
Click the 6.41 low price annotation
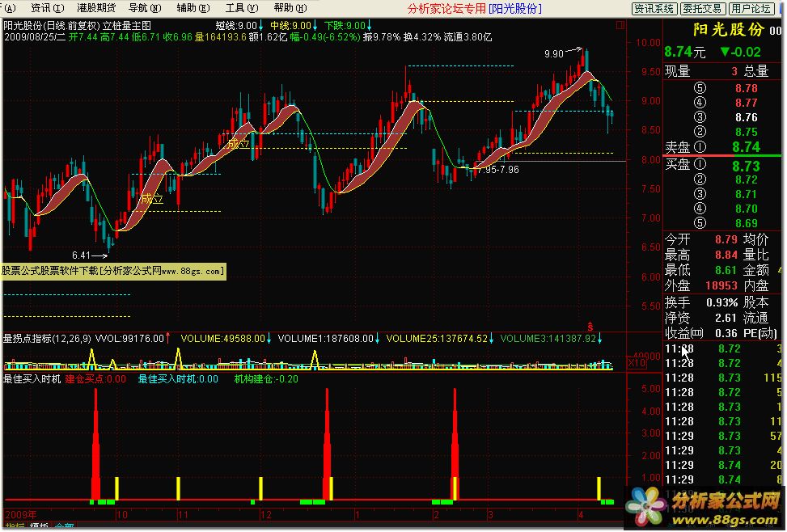pos(82,255)
